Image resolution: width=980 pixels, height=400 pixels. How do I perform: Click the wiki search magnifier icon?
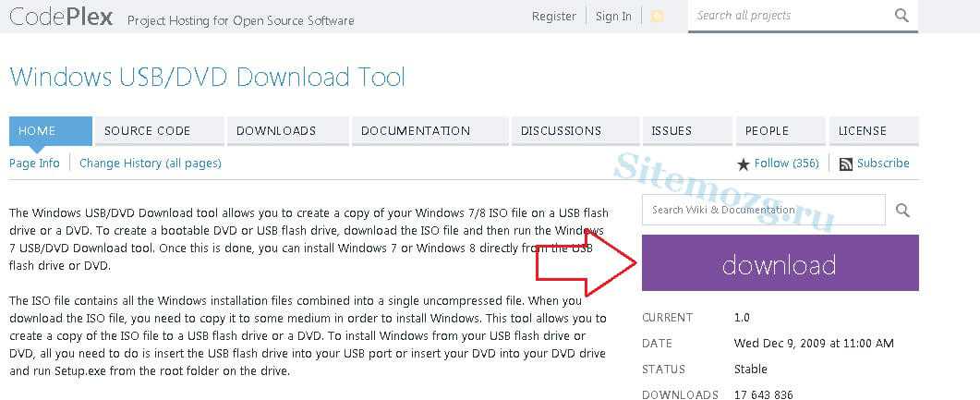coord(902,212)
